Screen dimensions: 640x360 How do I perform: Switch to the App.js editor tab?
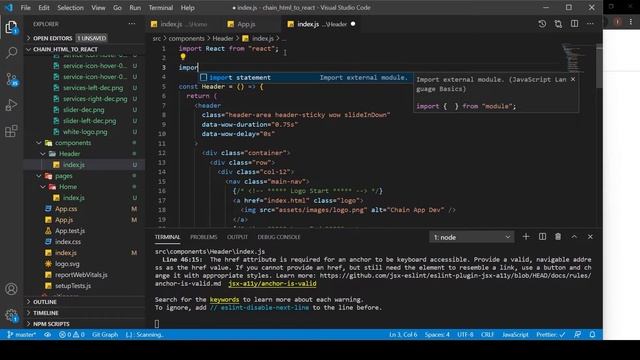(x=246, y=24)
